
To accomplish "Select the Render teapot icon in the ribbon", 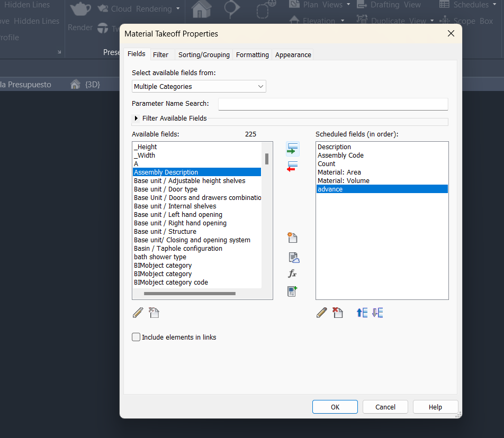I will tap(80, 9).
